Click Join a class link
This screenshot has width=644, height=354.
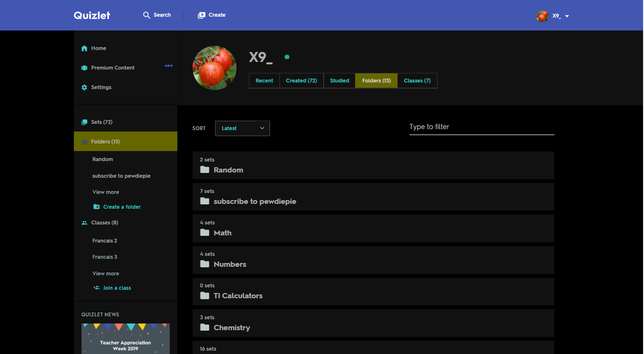[117, 288]
